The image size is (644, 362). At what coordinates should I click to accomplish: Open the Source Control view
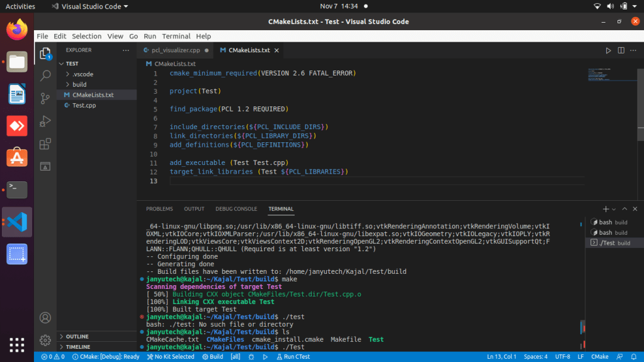coord(45,98)
